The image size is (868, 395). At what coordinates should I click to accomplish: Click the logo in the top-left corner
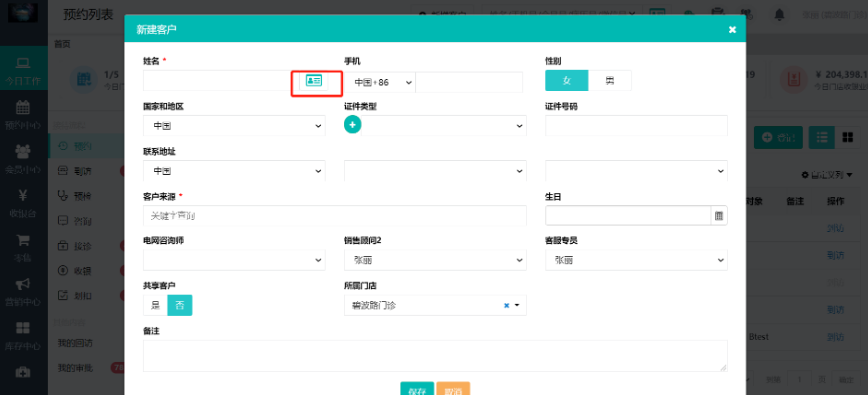coord(23,12)
